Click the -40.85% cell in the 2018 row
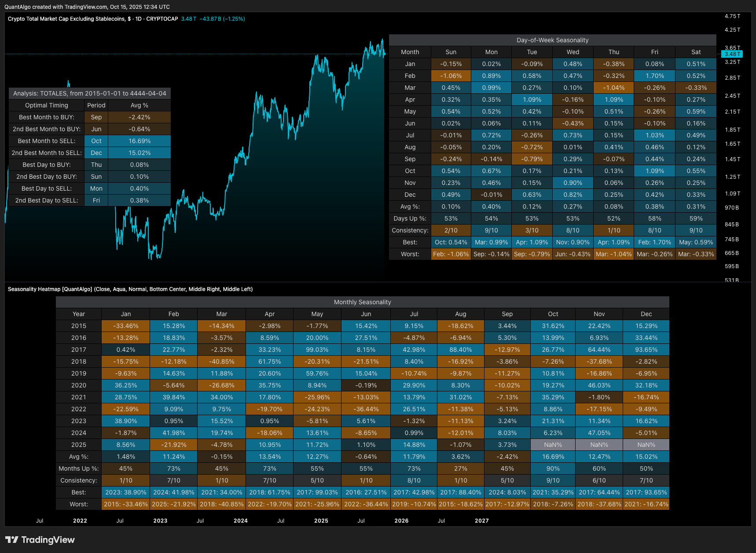 coord(222,361)
